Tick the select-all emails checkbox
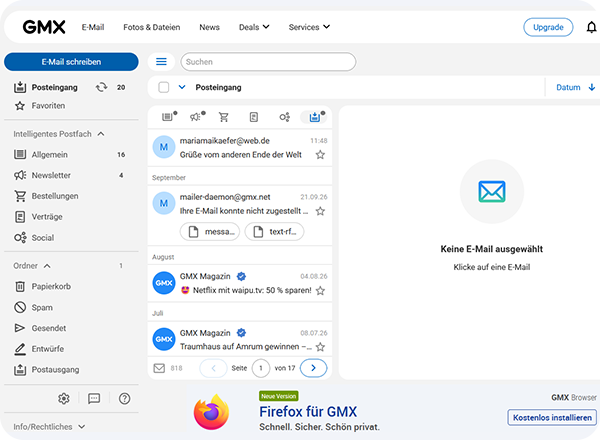 pos(164,87)
